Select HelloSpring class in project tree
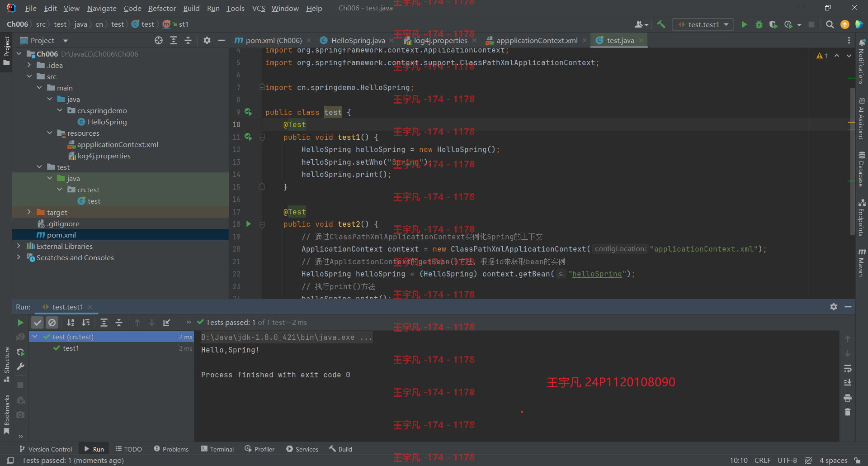The image size is (868, 466). click(x=102, y=122)
